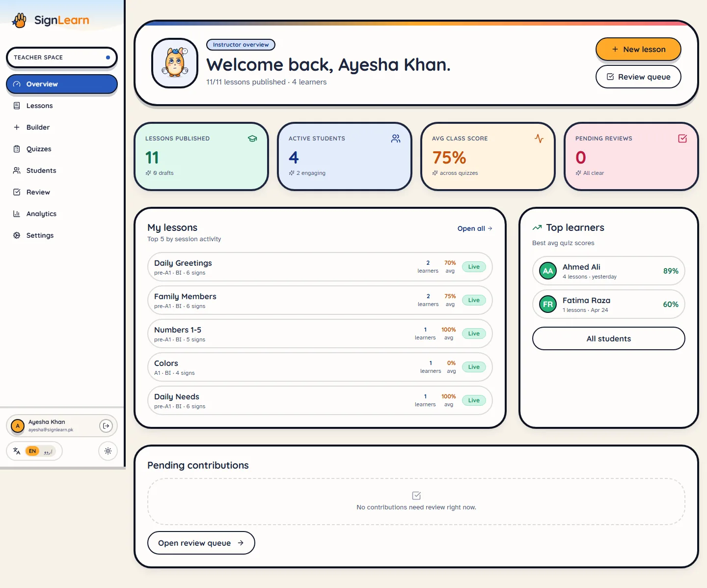The height and width of the screenshot is (588, 707).
Task: Click the Pending Reviews check icon
Action: (682, 139)
